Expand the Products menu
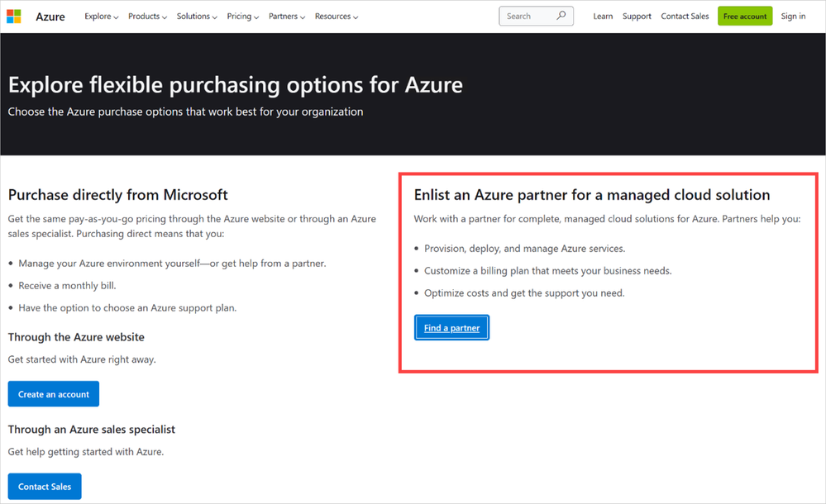This screenshot has height=504, width=826. 147,17
